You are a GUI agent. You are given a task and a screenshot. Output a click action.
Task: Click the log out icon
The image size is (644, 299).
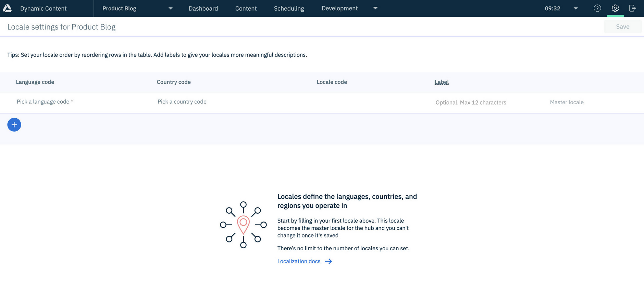click(x=633, y=8)
